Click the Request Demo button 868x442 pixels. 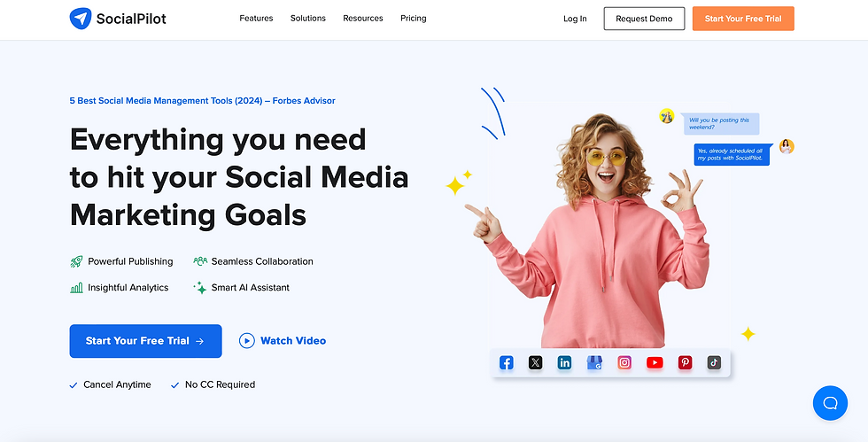click(644, 19)
